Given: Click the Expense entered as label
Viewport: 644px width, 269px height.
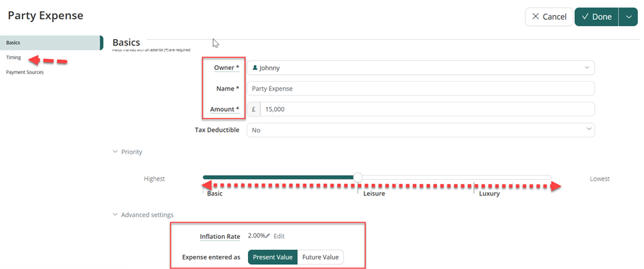Looking at the screenshot, I should coord(211,257).
